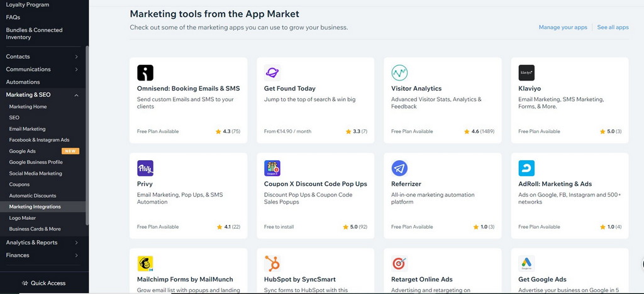Image resolution: width=644 pixels, height=294 pixels.
Task: Click the Retarget Online Ads target icon
Action: [x=399, y=264]
